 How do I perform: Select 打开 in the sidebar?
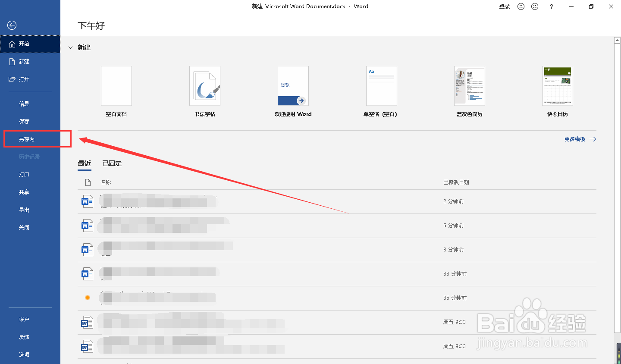click(30, 79)
